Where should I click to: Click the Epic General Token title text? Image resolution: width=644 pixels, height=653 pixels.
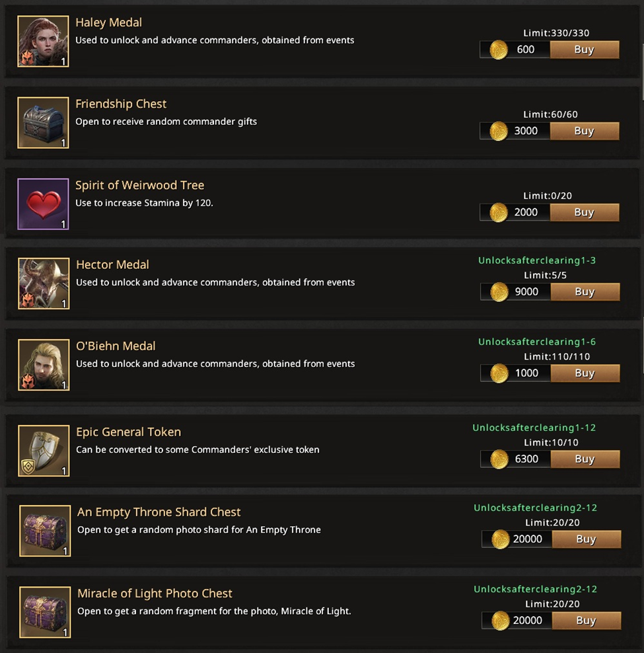click(129, 432)
